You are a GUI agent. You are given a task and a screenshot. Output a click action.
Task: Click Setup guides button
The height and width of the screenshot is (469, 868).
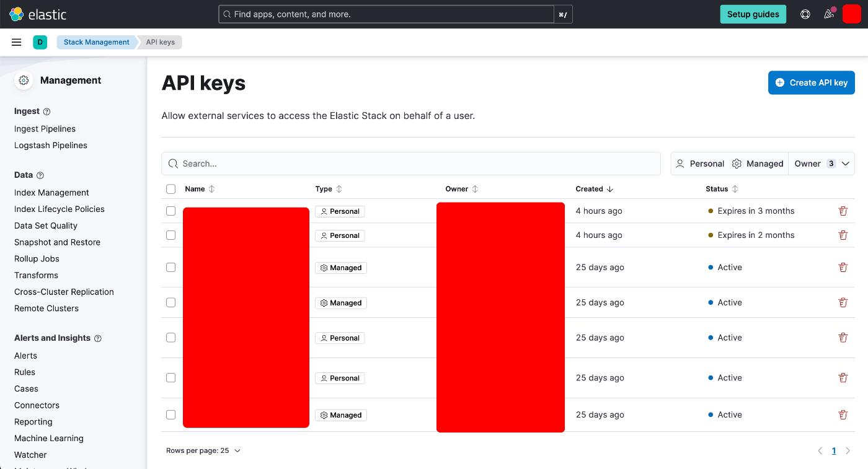coord(753,14)
